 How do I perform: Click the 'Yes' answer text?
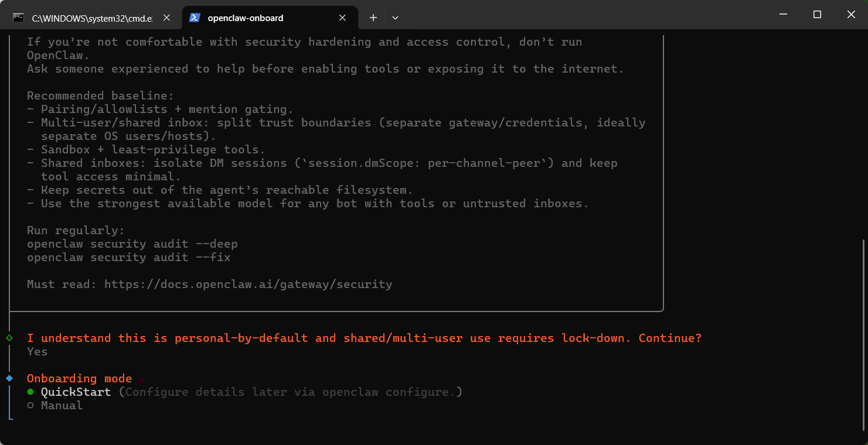(38, 351)
